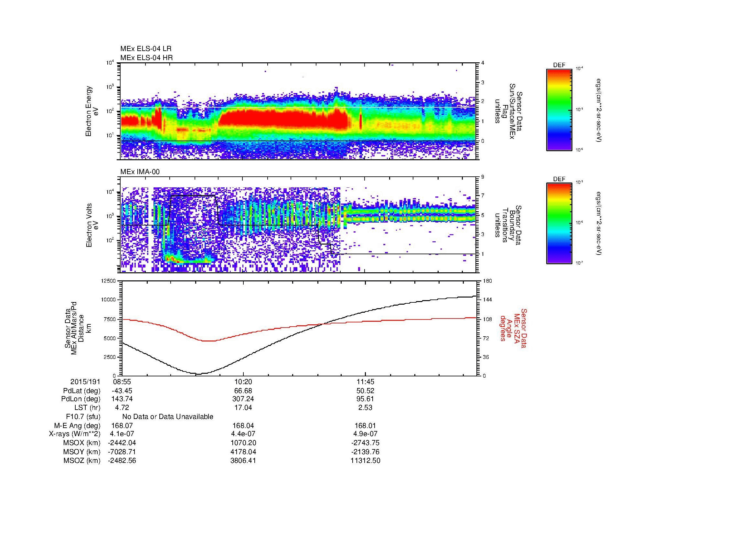The height and width of the screenshot is (534, 756).
Task: Click 'No Data or Data Unavailable' text
Action: tap(168, 417)
